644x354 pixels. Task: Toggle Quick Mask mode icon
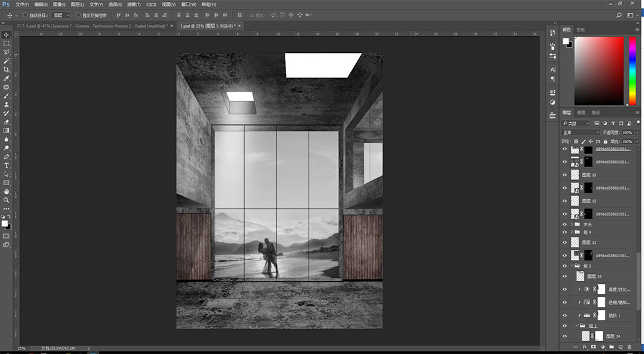pyautogui.click(x=6, y=237)
